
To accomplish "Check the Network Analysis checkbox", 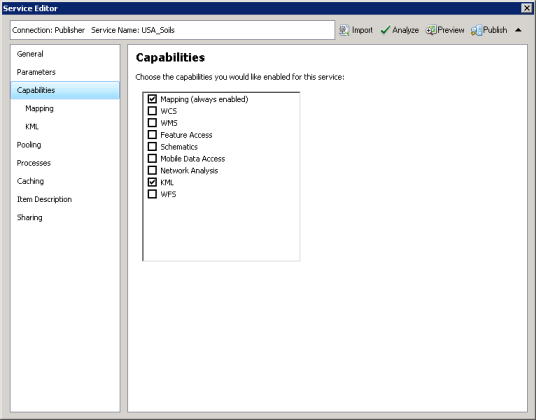I will click(152, 170).
